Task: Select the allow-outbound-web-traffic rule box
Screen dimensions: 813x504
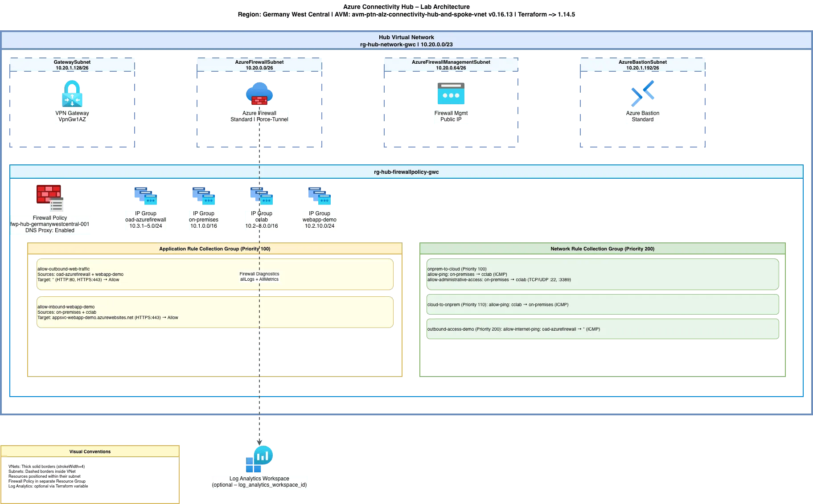Action: tap(215, 274)
